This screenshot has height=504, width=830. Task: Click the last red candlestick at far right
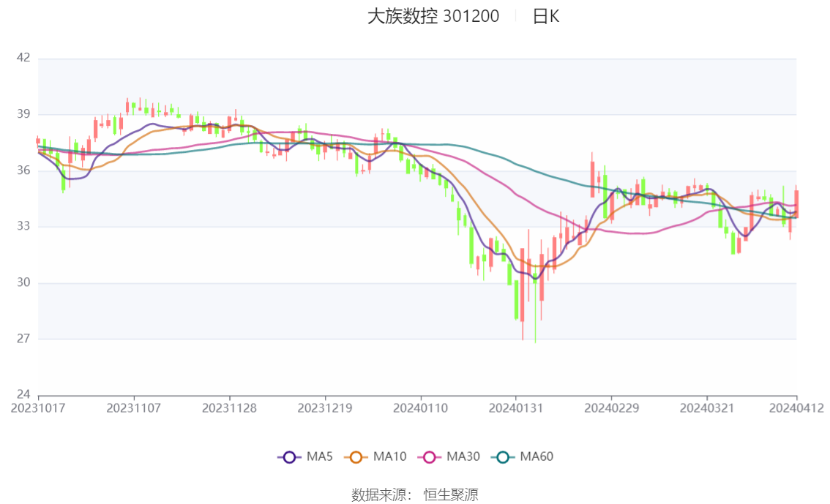pos(796,203)
